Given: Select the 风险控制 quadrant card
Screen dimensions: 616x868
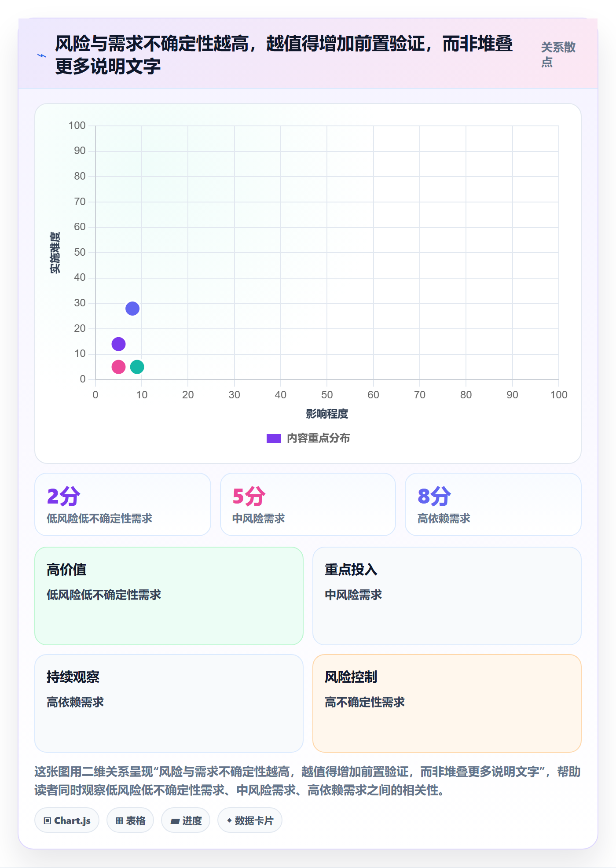Looking at the screenshot, I should click(447, 703).
